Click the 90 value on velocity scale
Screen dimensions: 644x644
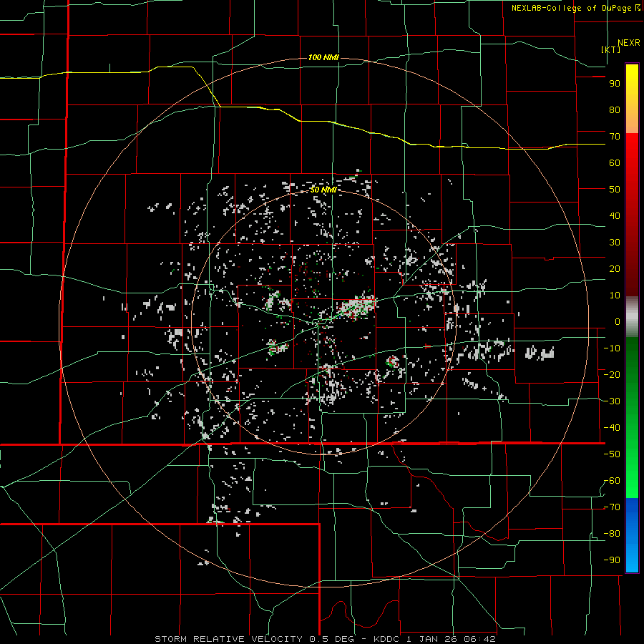615,84
